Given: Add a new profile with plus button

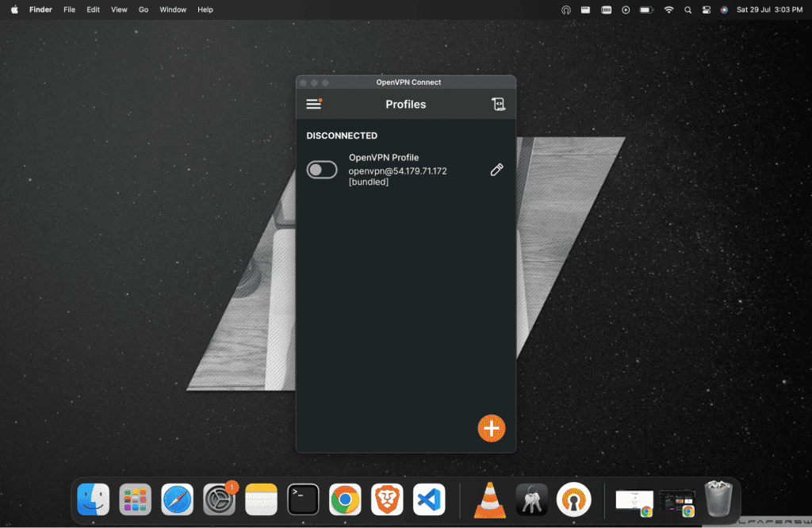Looking at the screenshot, I should [491, 428].
